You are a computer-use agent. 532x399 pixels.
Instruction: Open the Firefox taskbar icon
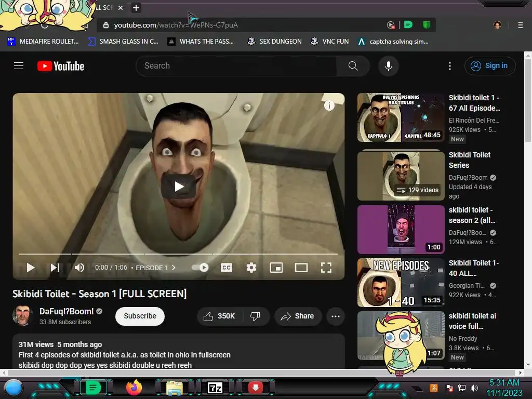click(134, 388)
